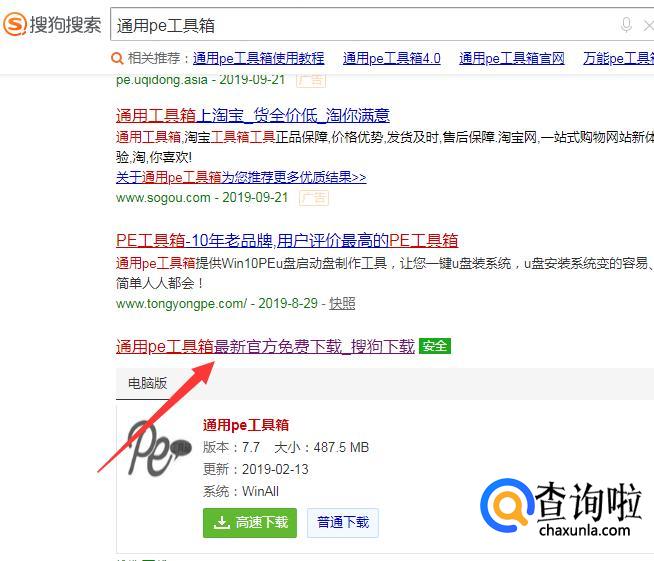Click inside the 通用pe工具箱 search field
The image size is (654, 561).
click(x=363, y=25)
